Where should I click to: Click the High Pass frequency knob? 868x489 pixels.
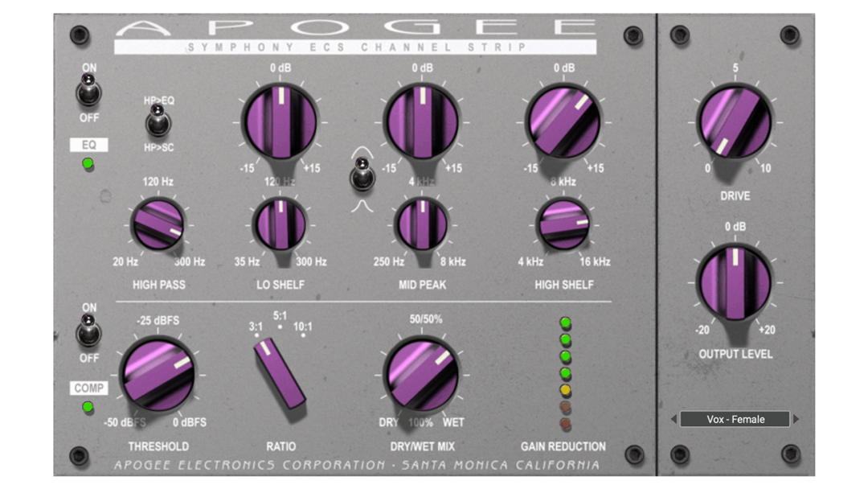(158, 224)
